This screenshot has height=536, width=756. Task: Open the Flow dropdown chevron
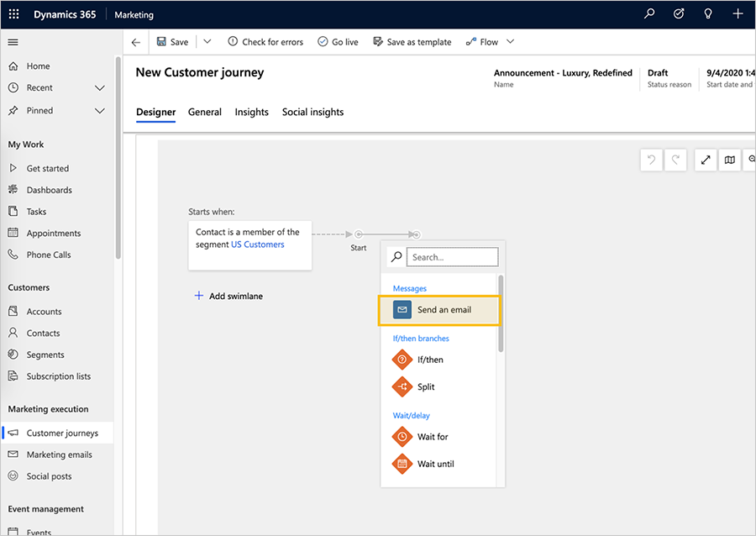click(x=510, y=41)
